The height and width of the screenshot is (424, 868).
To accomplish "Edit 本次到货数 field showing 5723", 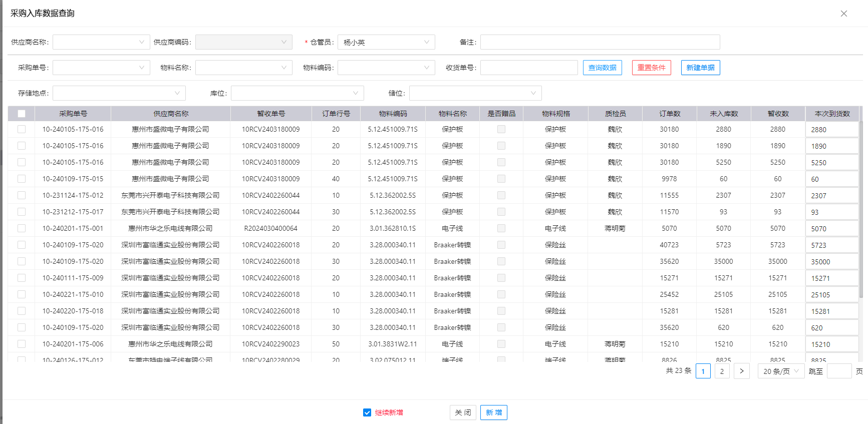I will 832,245.
